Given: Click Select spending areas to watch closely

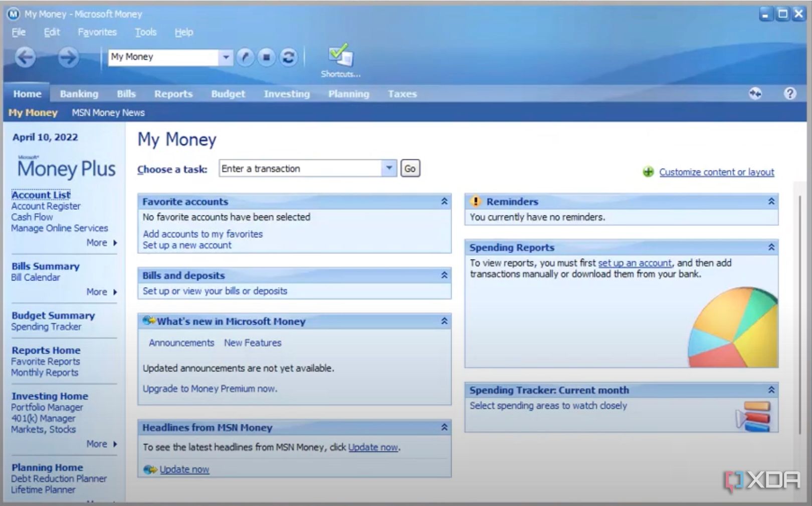Looking at the screenshot, I should (548, 406).
